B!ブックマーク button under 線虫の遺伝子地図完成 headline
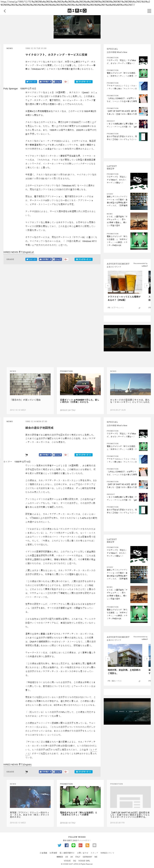This screenshot has height=868, width=154. [83, 455]
